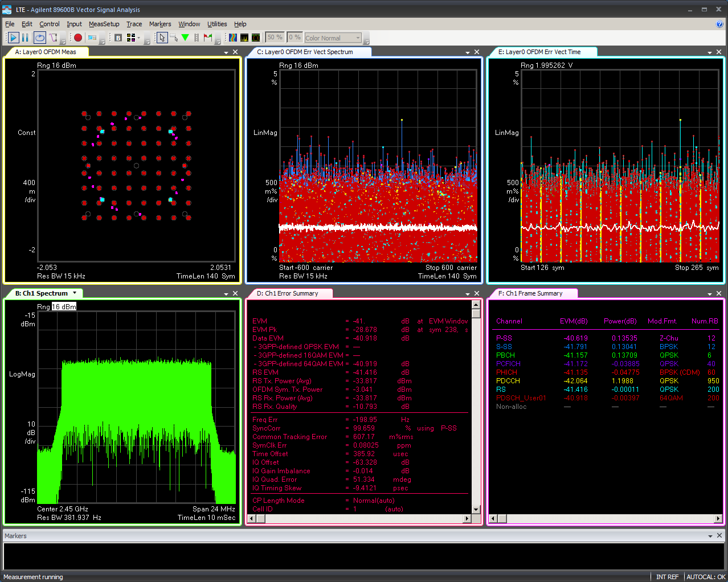Open the trace layout dropdown arrow

tap(138, 38)
